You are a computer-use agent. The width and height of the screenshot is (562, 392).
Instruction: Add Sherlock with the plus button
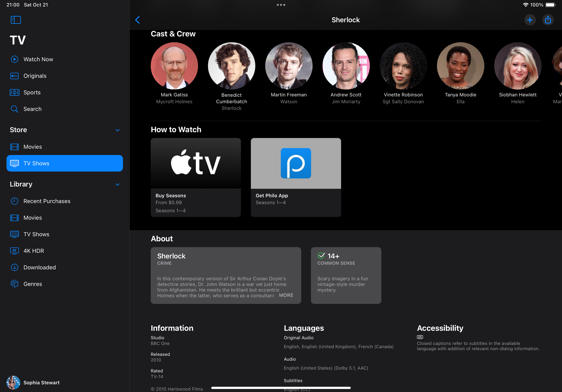pos(530,20)
